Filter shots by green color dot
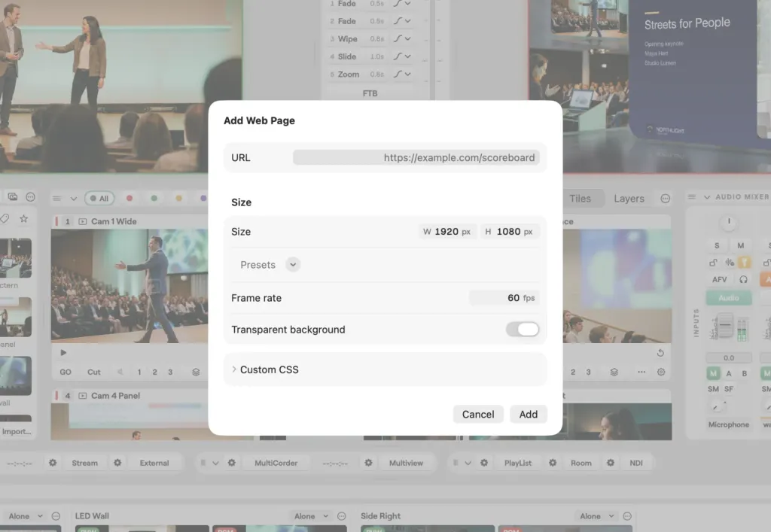 click(x=154, y=198)
